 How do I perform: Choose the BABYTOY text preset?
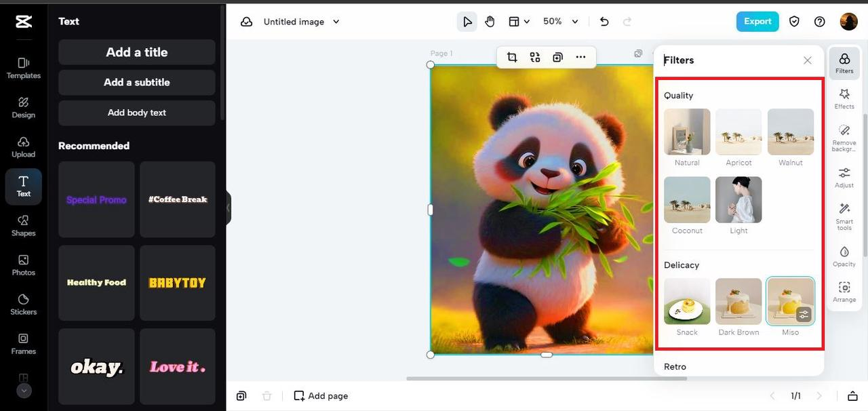(x=178, y=283)
